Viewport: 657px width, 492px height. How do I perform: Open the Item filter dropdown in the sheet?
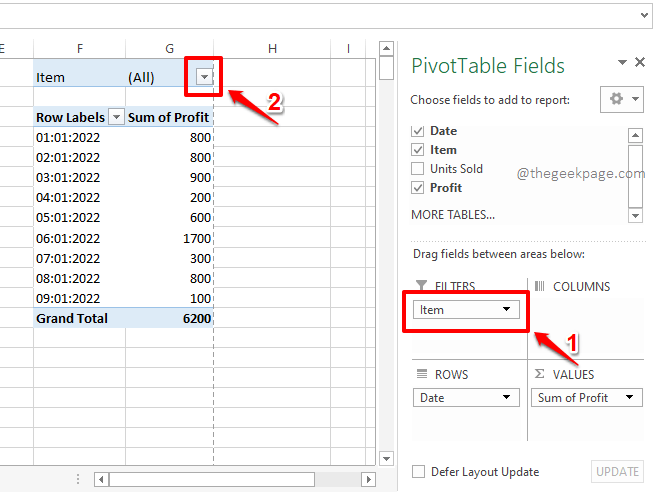click(204, 76)
